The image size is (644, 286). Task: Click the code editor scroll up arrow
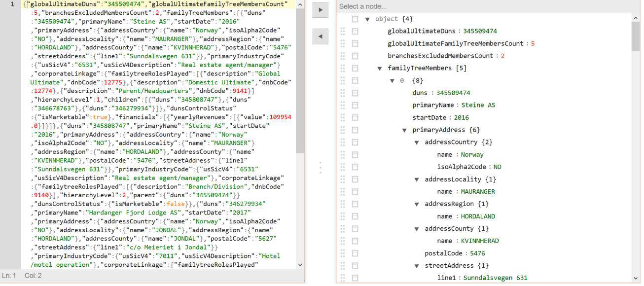300,4
